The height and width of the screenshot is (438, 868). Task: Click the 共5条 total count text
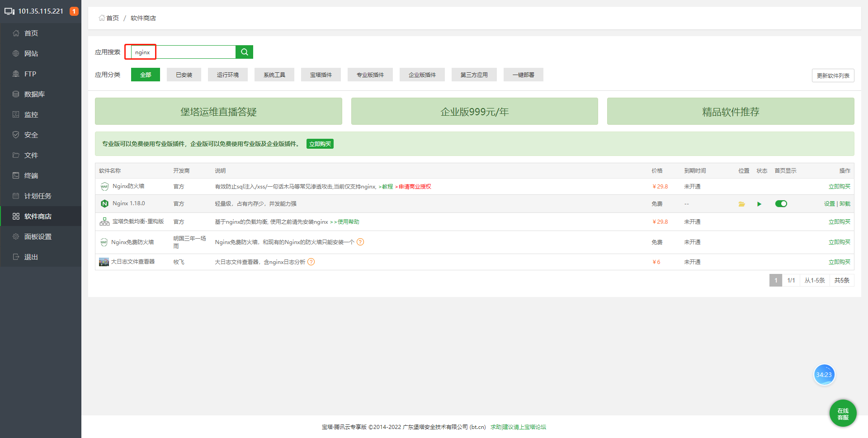[x=842, y=280]
